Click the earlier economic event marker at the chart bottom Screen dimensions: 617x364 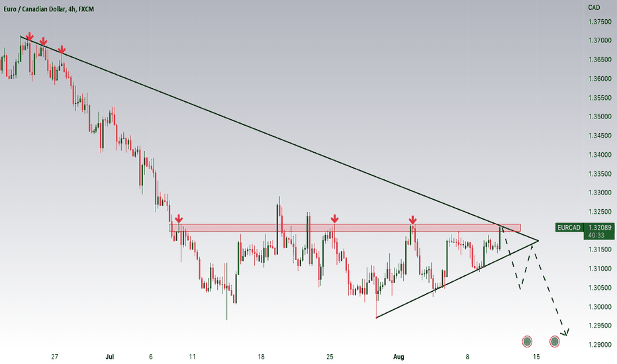[x=527, y=341]
